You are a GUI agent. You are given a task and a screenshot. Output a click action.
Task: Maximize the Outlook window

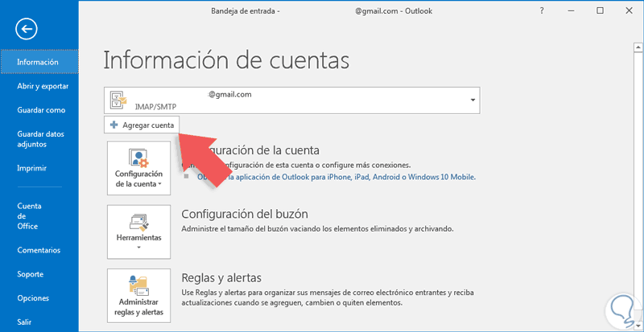[x=600, y=11]
